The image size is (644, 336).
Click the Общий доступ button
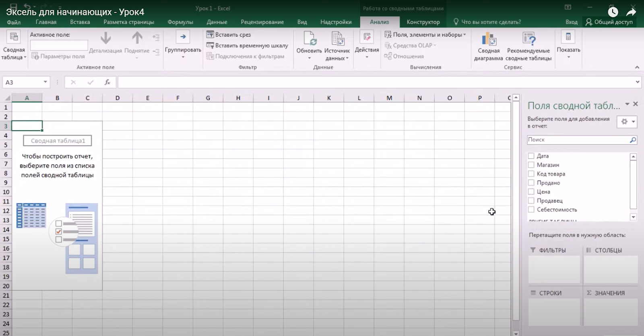tap(609, 22)
